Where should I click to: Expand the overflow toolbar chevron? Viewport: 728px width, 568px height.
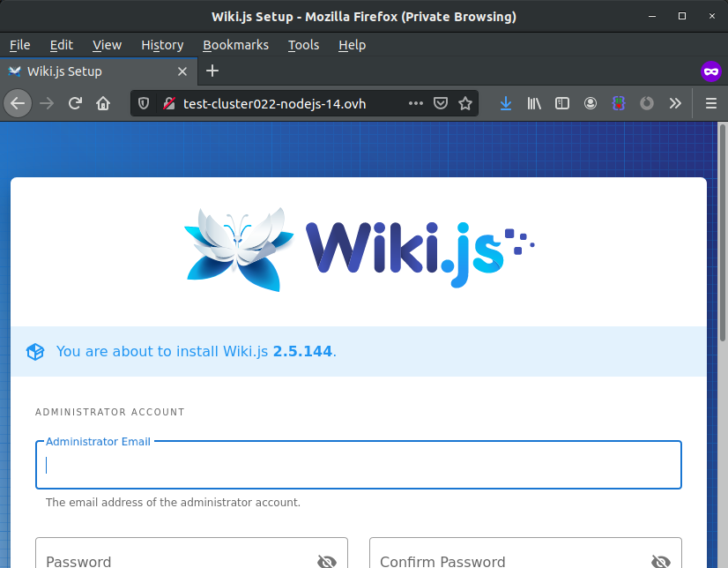(x=675, y=103)
